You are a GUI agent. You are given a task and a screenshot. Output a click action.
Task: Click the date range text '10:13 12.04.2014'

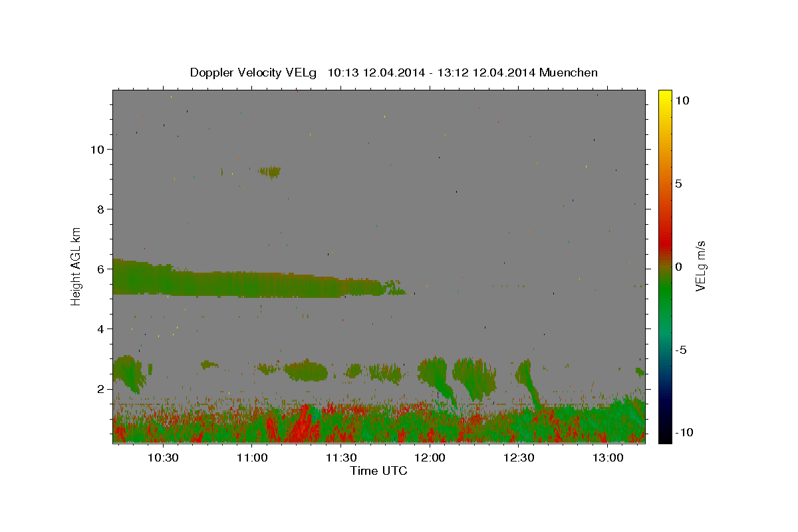pyautogui.click(x=376, y=72)
